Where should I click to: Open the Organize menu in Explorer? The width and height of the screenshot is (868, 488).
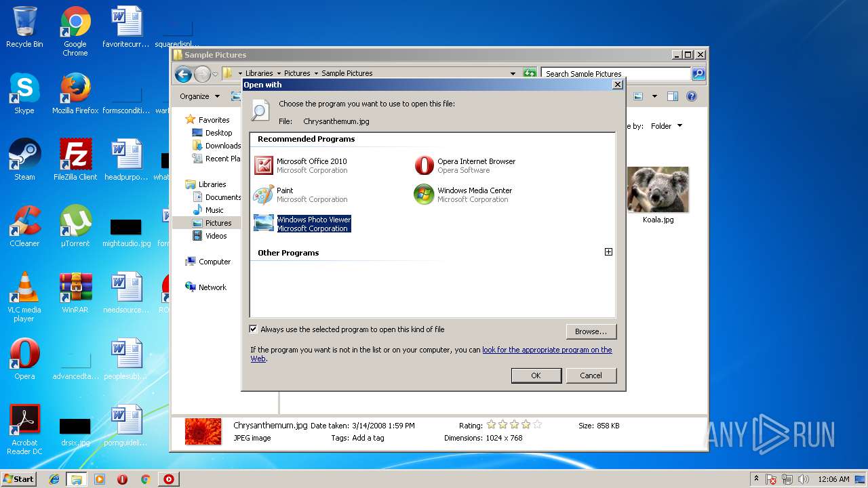point(199,96)
